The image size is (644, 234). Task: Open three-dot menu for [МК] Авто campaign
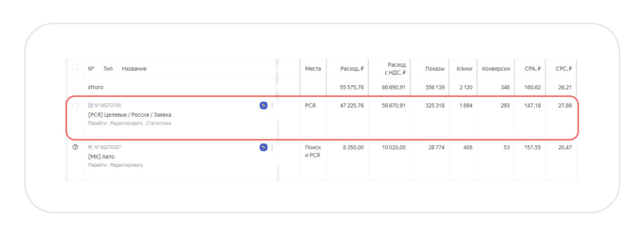pos(272,147)
